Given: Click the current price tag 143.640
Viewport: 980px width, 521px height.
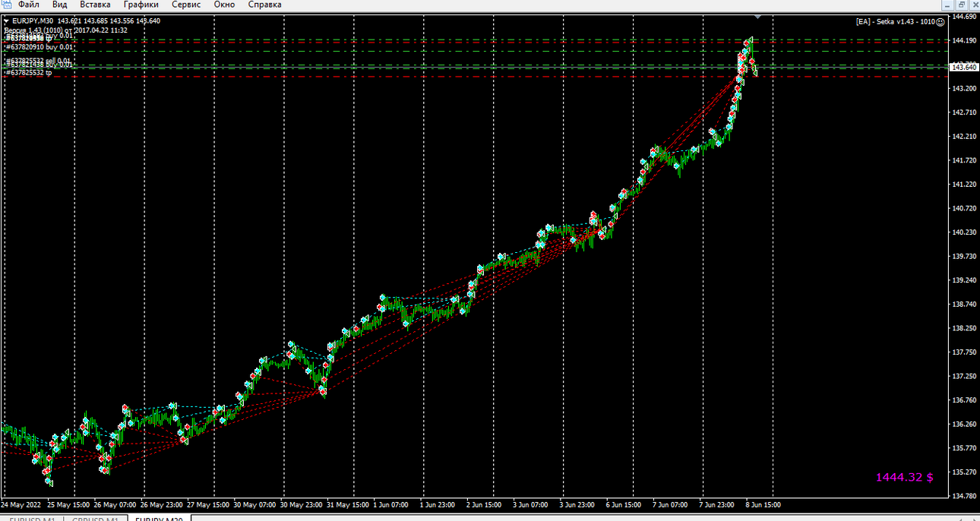Looking at the screenshot, I should click(963, 67).
